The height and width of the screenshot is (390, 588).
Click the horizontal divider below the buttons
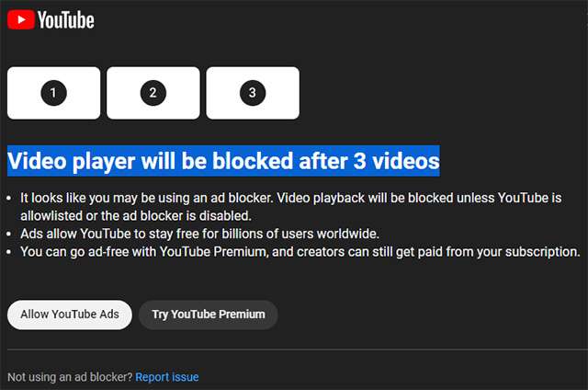294,350
